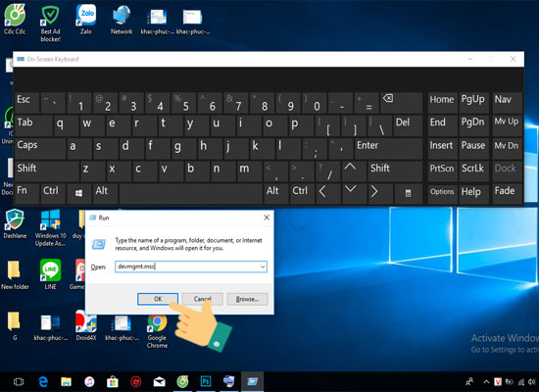Open the Droid4X desktop shortcut
Screen dimensions: 539x392
pos(86,325)
